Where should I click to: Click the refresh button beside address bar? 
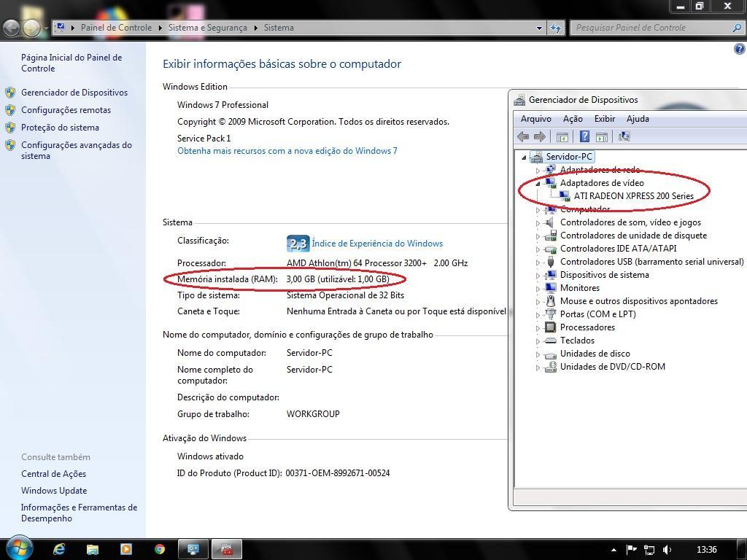tap(555, 28)
